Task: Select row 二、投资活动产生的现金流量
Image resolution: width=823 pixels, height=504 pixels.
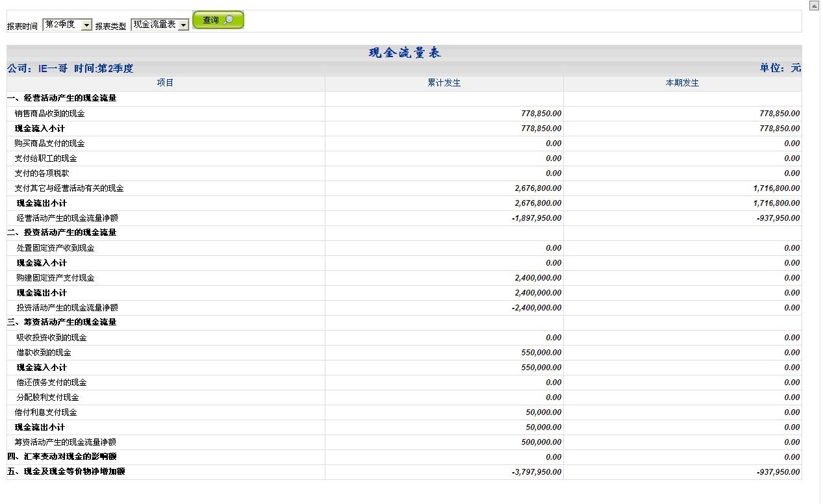Action: point(404,233)
